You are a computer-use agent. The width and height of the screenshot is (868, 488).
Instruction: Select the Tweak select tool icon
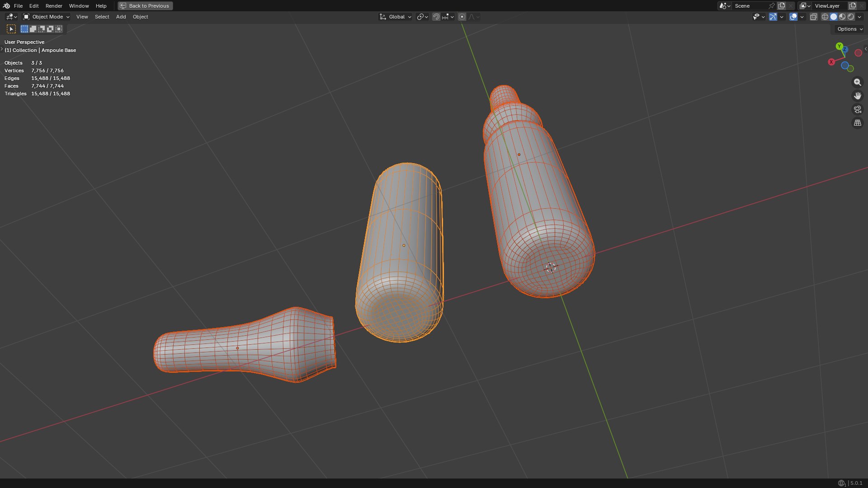pyautogui.click(x=11, y=29)
